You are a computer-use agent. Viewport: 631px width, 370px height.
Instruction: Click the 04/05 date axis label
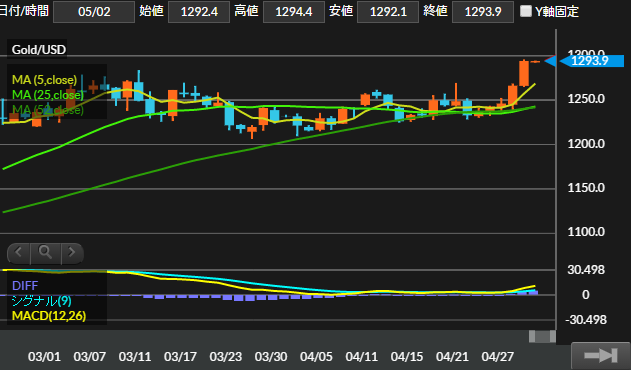pos(316,357)
